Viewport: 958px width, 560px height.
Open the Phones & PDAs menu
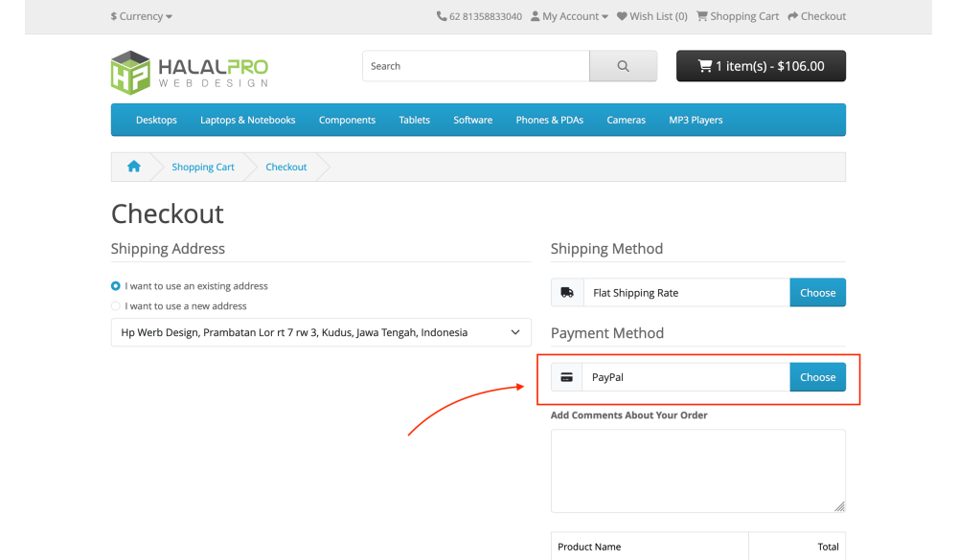[x=549, y=120]
